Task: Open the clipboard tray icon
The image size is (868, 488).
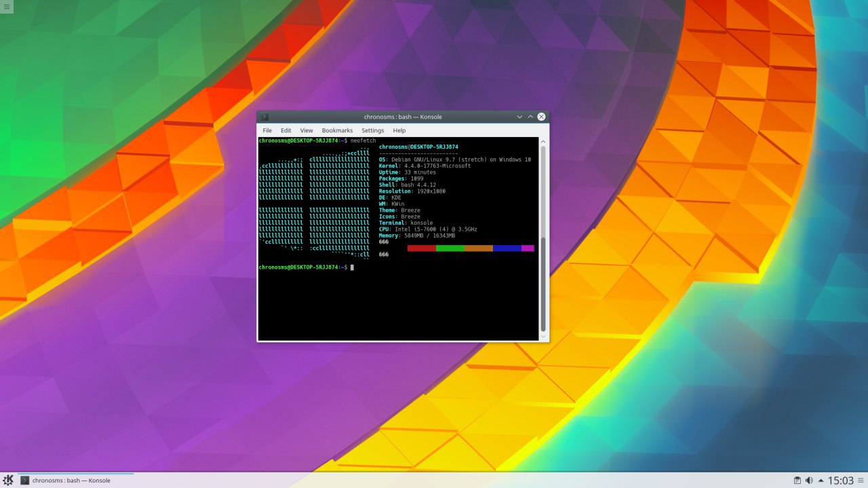Action: coord(797,481)
